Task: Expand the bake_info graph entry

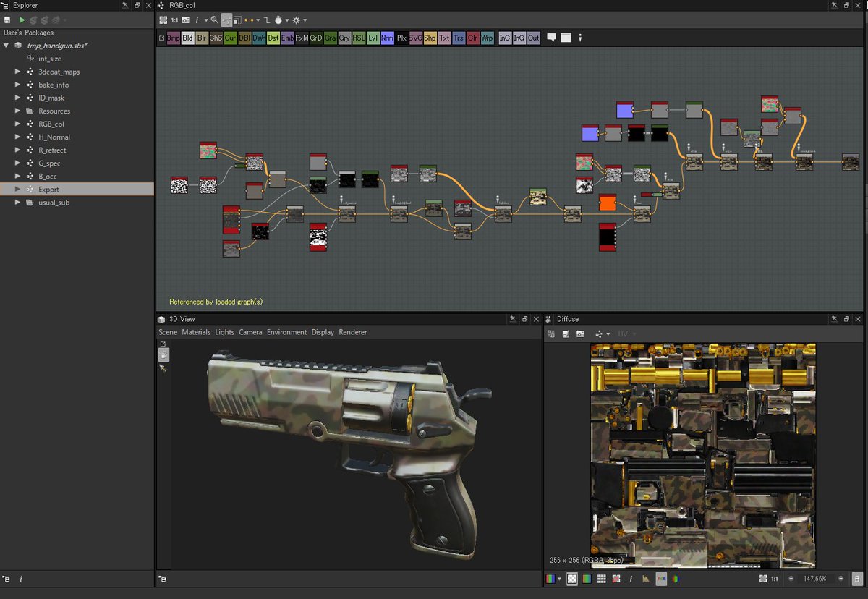Action: tap(18, 85)
